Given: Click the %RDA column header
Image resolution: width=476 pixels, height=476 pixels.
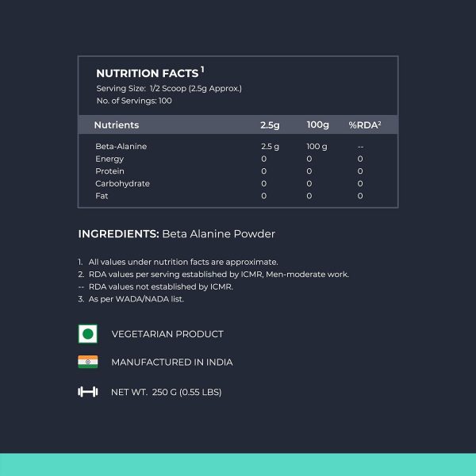Looking at the screenshot, I should click(365, 125).
